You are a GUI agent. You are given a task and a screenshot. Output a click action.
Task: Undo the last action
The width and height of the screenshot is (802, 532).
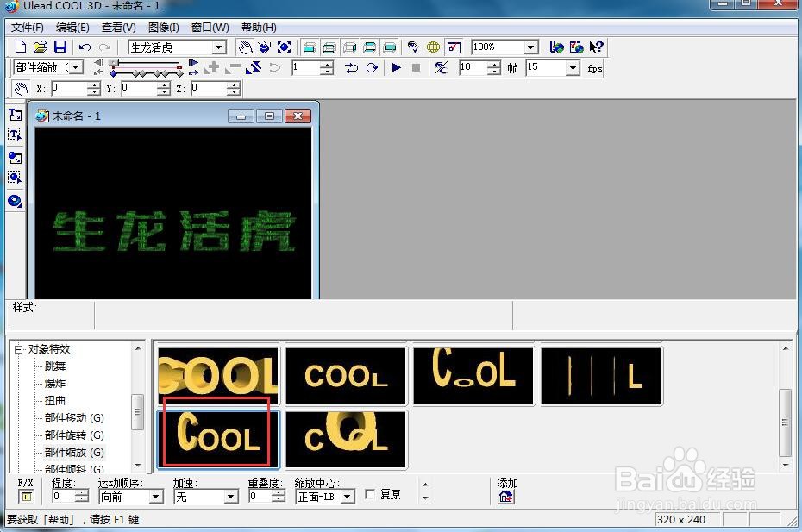85,47
